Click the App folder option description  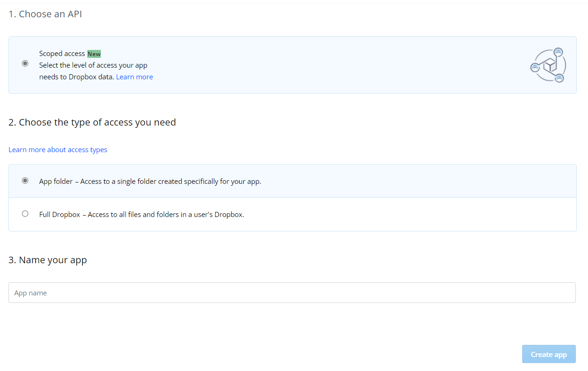pos(150,182)
